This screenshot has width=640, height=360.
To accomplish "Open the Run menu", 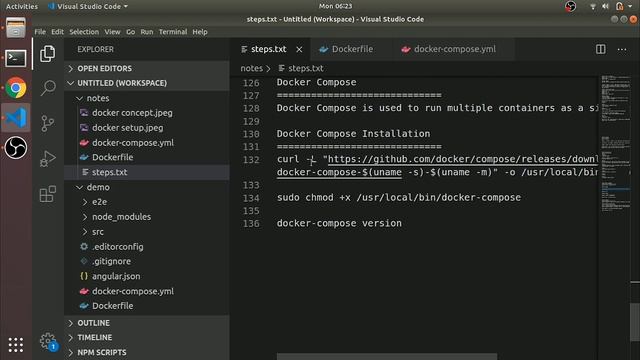I will (x=147, y=32).
